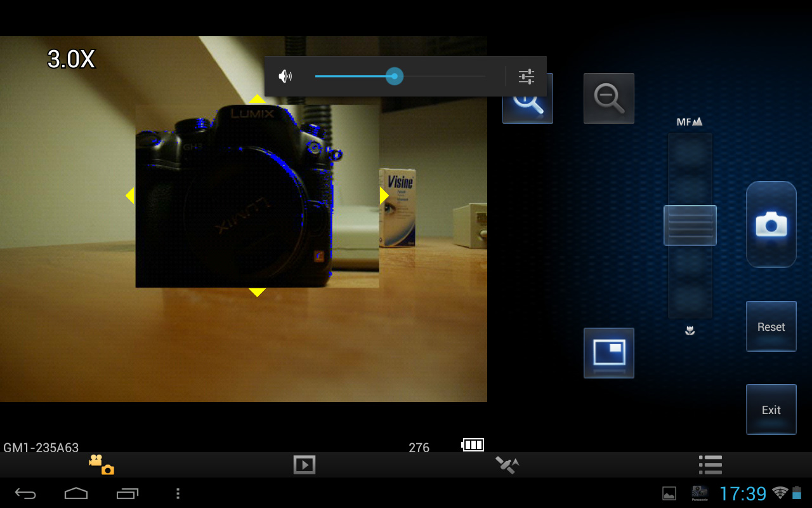Open the volume equalizer settings icon
This screenshot has height=508, width=812.
pos(527,77)
